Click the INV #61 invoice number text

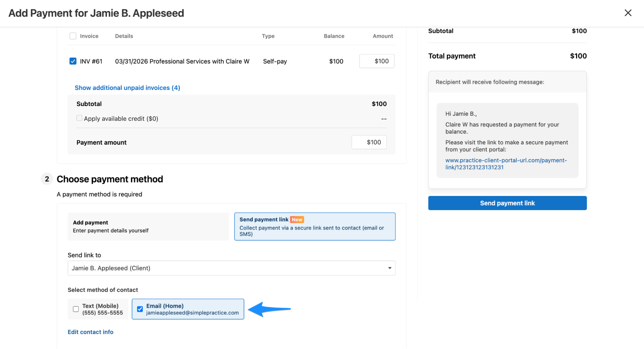[x=91, y=61]
